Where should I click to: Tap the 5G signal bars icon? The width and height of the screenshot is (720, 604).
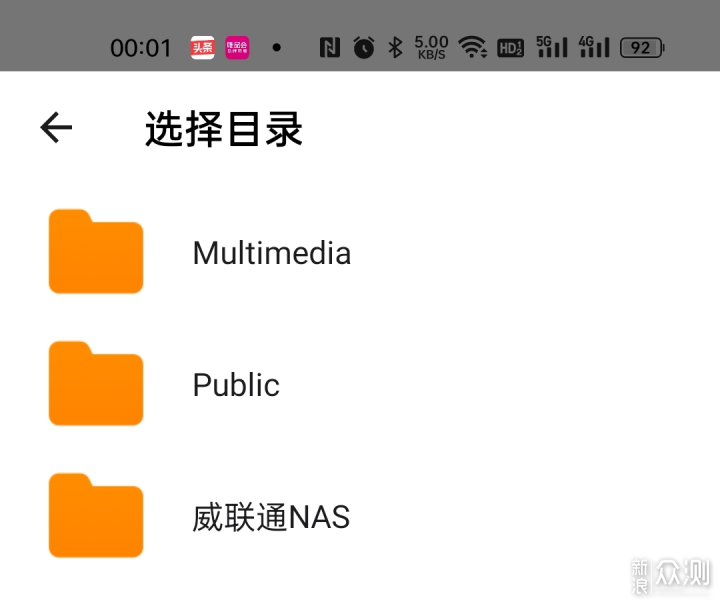point(552,47)
